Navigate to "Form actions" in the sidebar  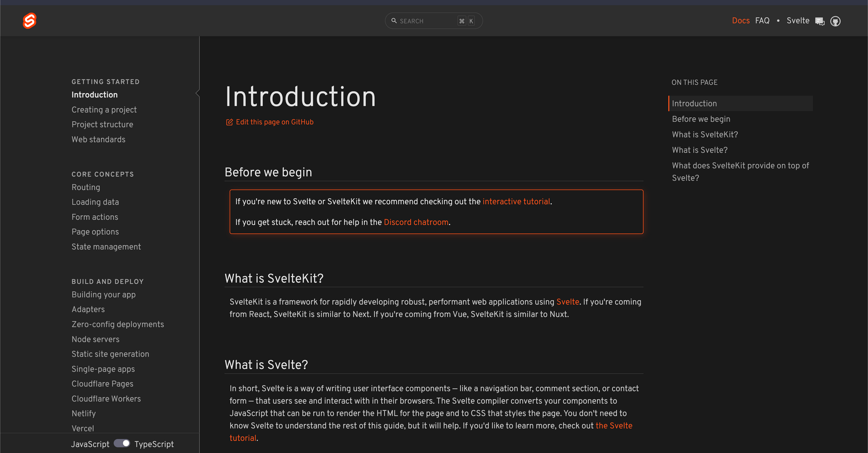95,217
